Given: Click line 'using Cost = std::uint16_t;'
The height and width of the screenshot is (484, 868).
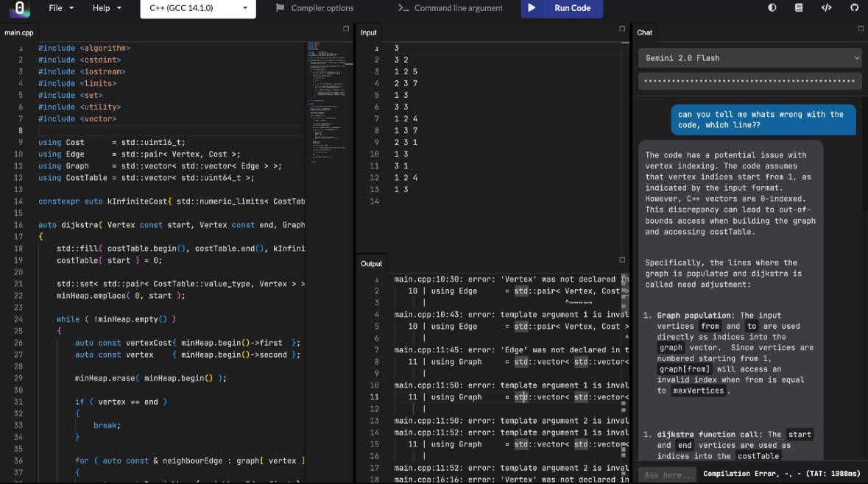Looking at the screenshot, I should [x=112, y=142].
